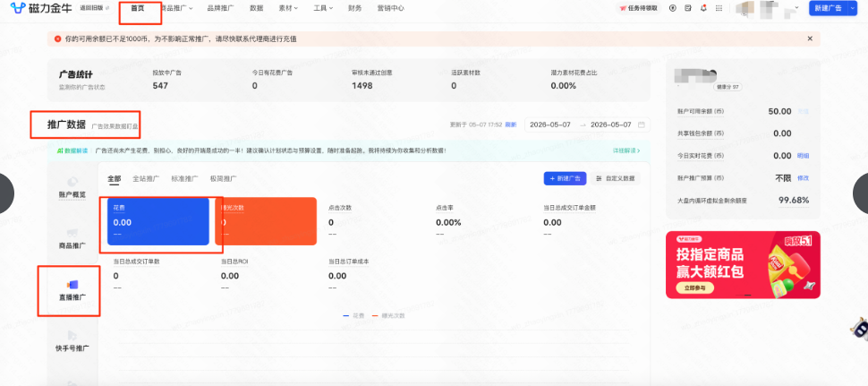Click 充值 next to available balance
The width and height of the screenshot is (868, 386).
tap(803, 111)
